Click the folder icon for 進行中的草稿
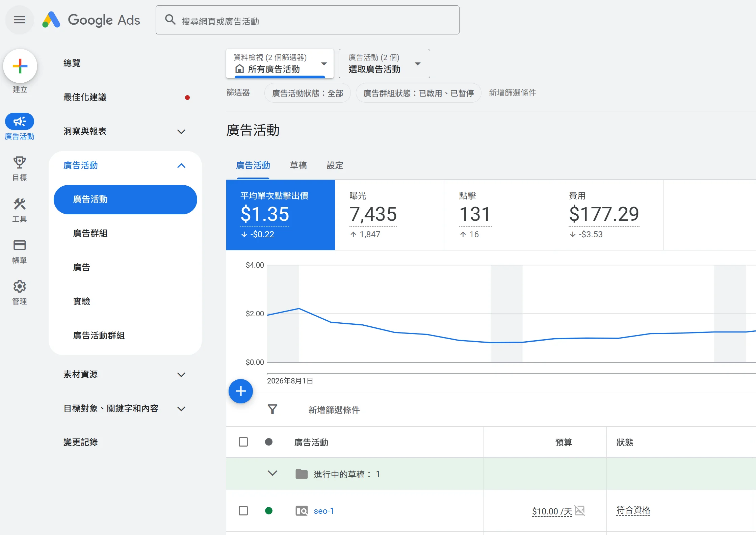 point(302,474)
